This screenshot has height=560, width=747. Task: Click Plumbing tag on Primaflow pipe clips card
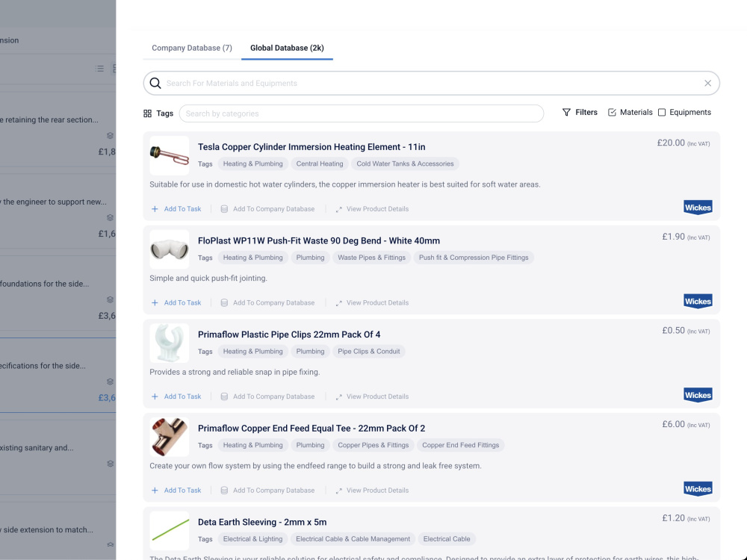pos(310,352)
